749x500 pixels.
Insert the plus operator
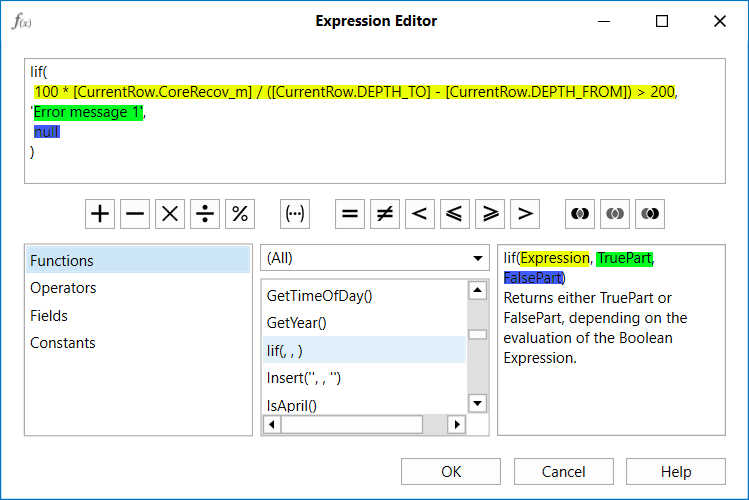(x=100, y=214)
